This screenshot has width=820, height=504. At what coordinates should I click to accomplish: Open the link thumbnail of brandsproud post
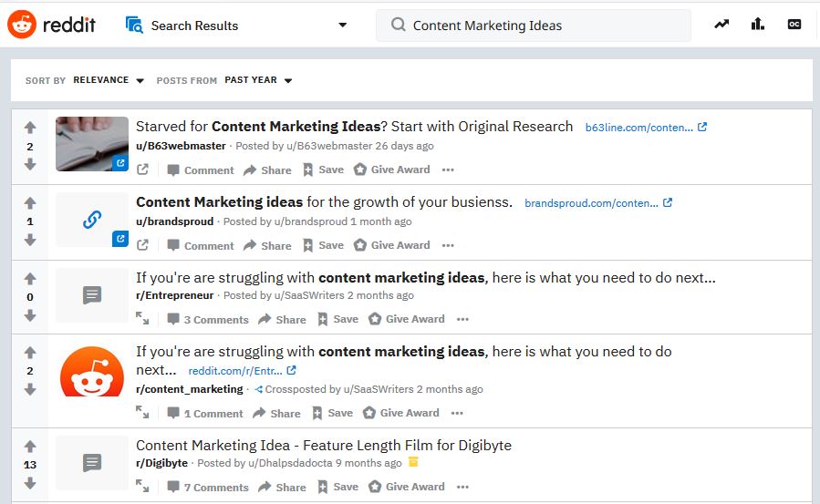92,220
